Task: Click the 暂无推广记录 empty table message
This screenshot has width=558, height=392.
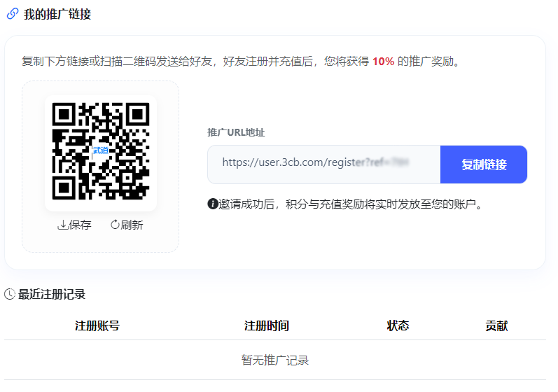Action: tap(275, 360)
